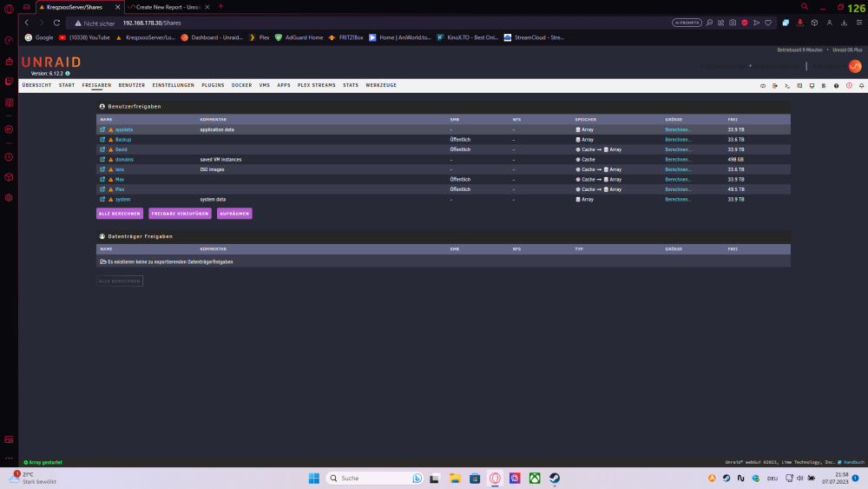
Task: Open the Übersicht menu tab
Action: pos(36,85)
